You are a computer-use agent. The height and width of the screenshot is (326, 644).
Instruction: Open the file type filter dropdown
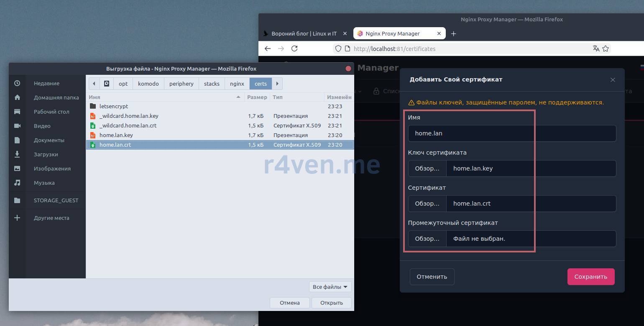point(330,287)
